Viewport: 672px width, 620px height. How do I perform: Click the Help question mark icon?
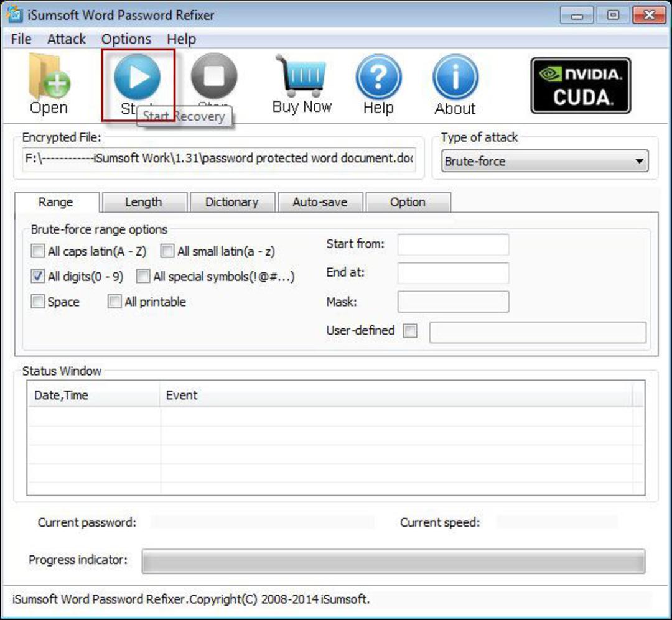378,77
